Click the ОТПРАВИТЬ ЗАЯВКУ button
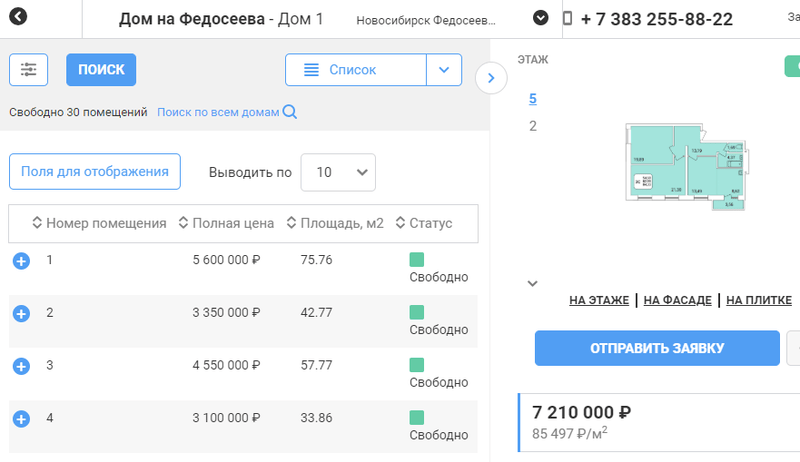The width and height of the screenshot is (800, 462). coord(656,348)
